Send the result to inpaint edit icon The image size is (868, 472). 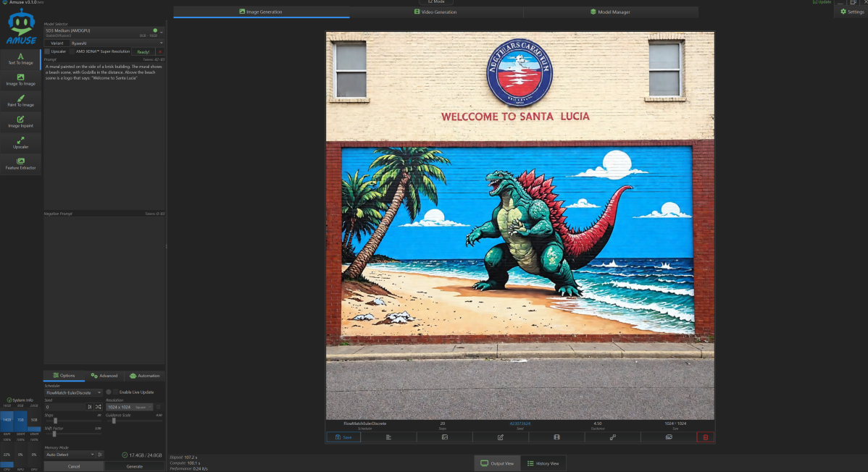pos(501,437)
